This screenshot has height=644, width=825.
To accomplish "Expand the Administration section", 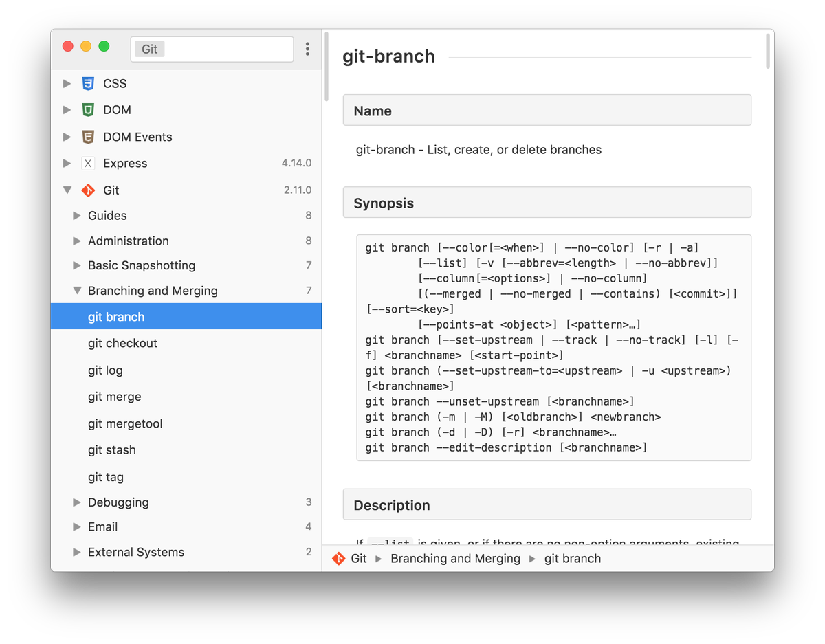I will coord(77,241).
